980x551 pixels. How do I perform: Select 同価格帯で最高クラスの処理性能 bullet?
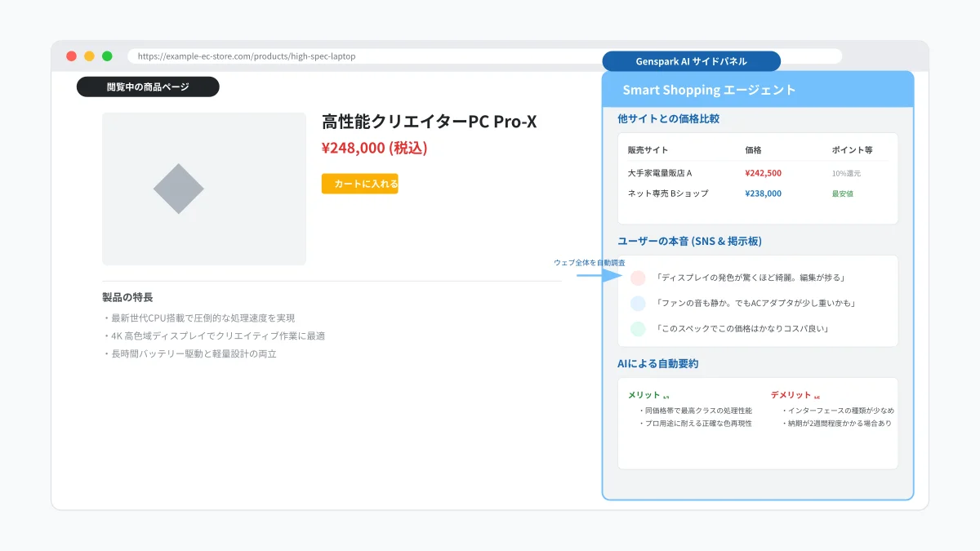coord(696,411)
